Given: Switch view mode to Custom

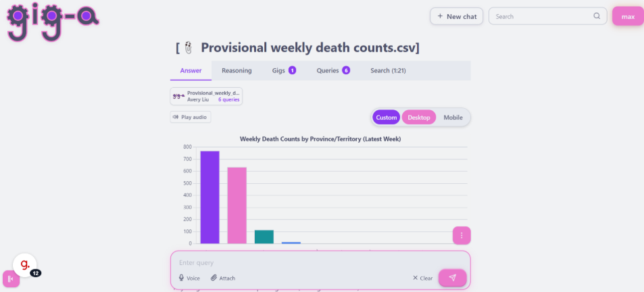Looking at the screenshot, I should pyautogui.click(x=386, y=118).
